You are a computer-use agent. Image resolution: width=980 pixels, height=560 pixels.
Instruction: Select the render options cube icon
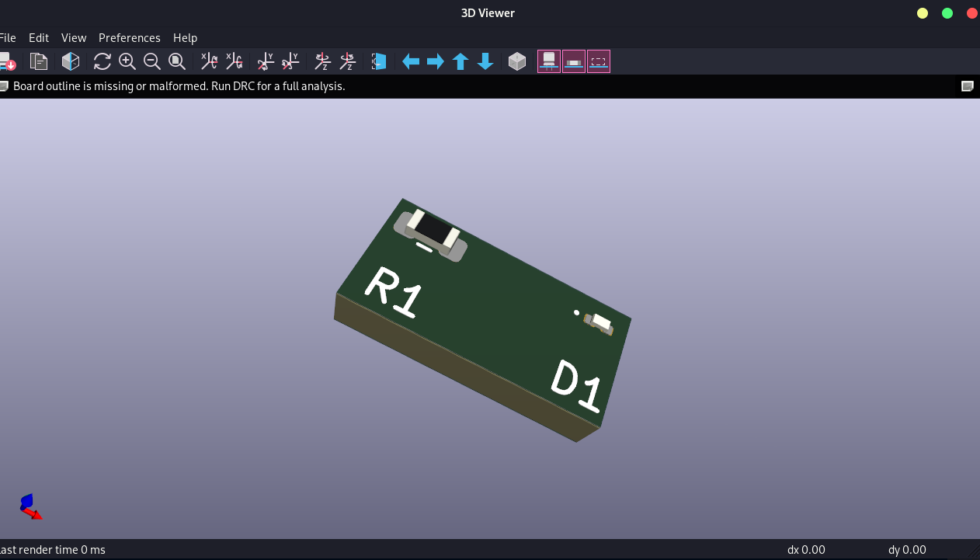[517, 61]
